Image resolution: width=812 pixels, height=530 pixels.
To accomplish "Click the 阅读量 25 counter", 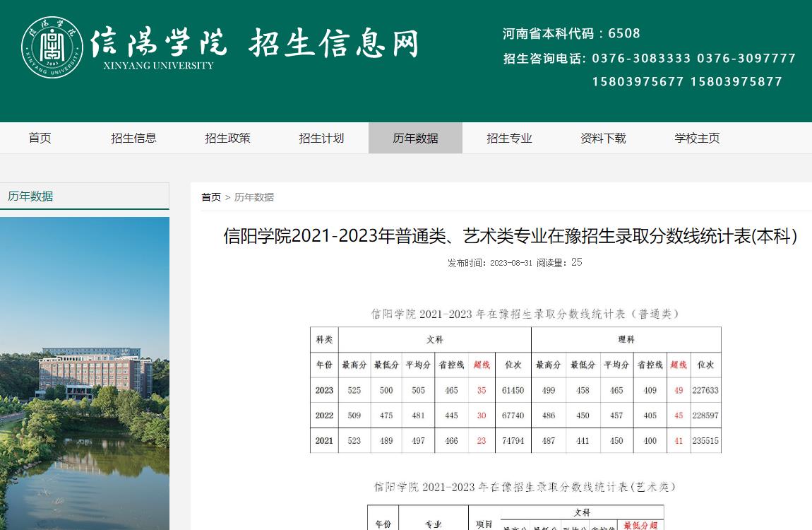I will pyautogui.click(x=559, y=263).
